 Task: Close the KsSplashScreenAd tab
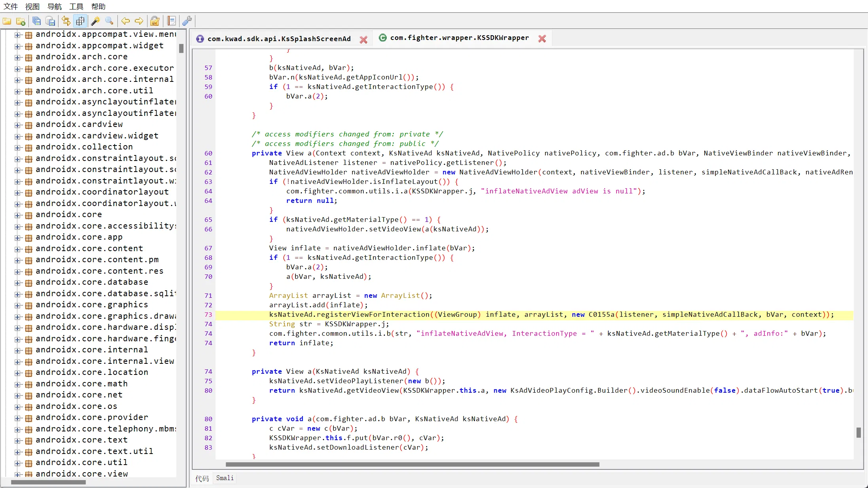point(363,40)
